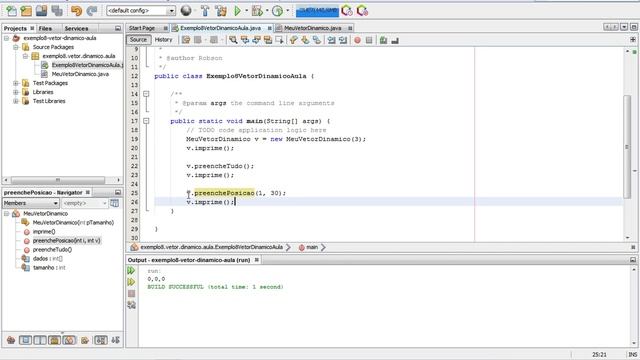Click the Projects panel horizontal scrollbar
The width and height of the screenshot is (640, 360).
coord(58,180)
